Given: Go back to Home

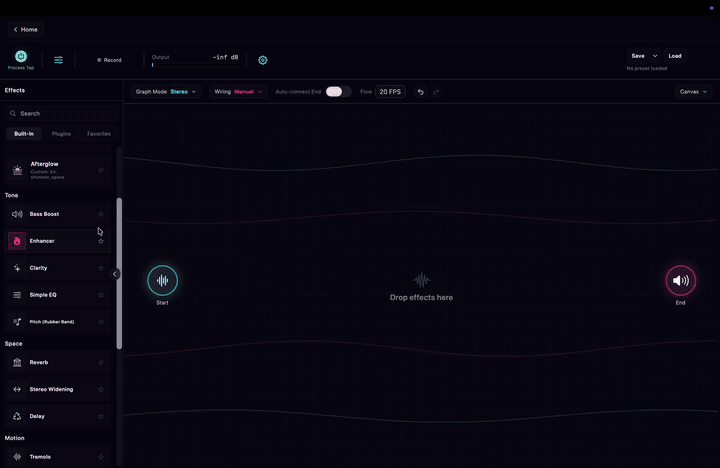Looking at the screenshot, I should (26, 29).
